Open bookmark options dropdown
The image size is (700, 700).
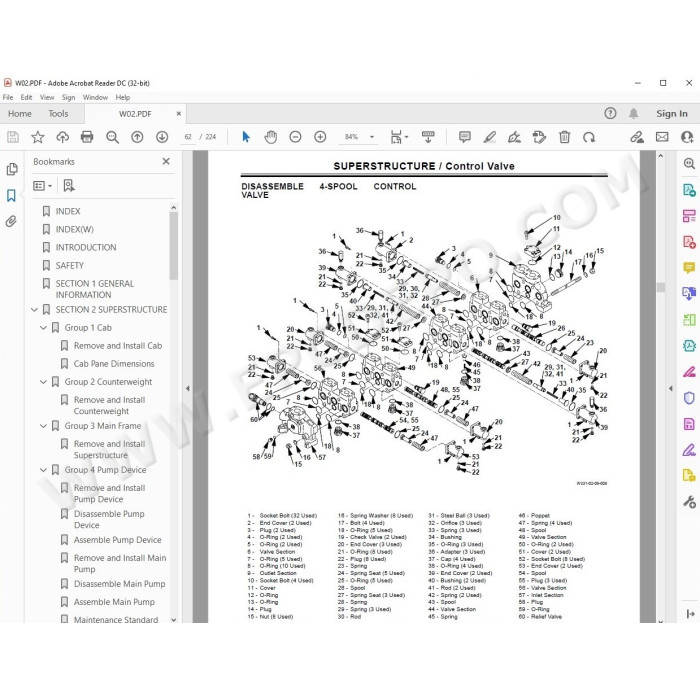42,186
